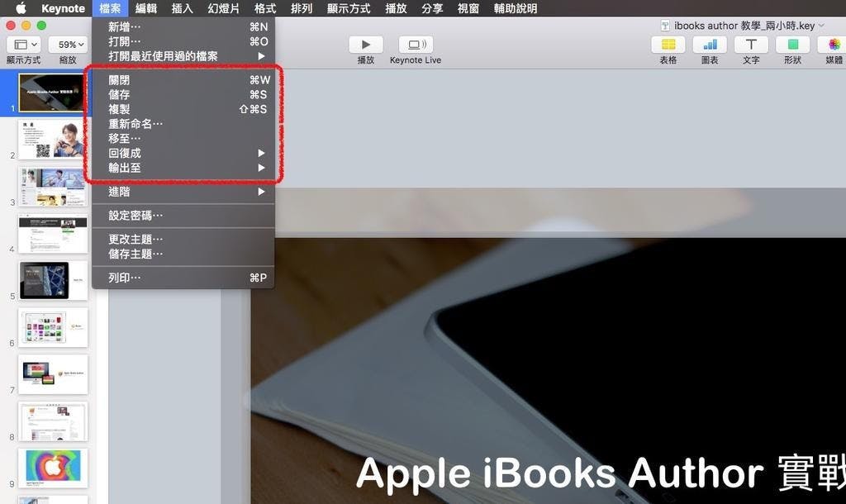This screenshot has height=504, width=846.
Task: Choose 重新命名… menu item
Action: (183, 124)
